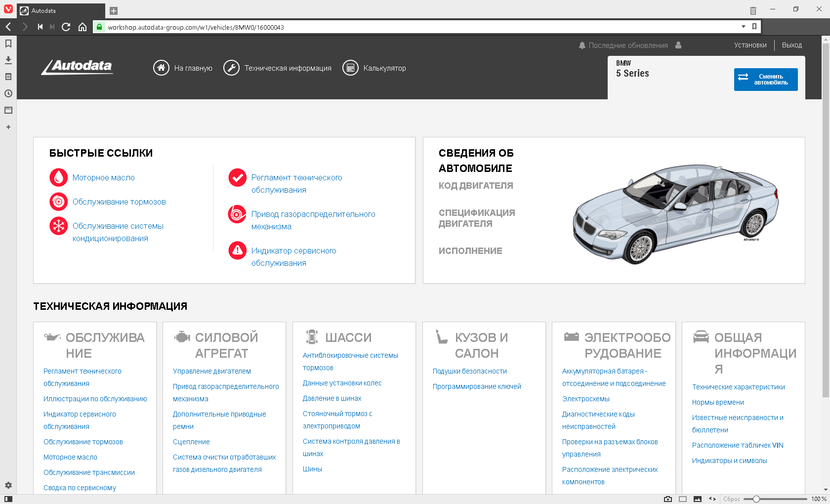Toggle the side panel visibility
This screenshot has height=504, width=830.
(8, 499)
